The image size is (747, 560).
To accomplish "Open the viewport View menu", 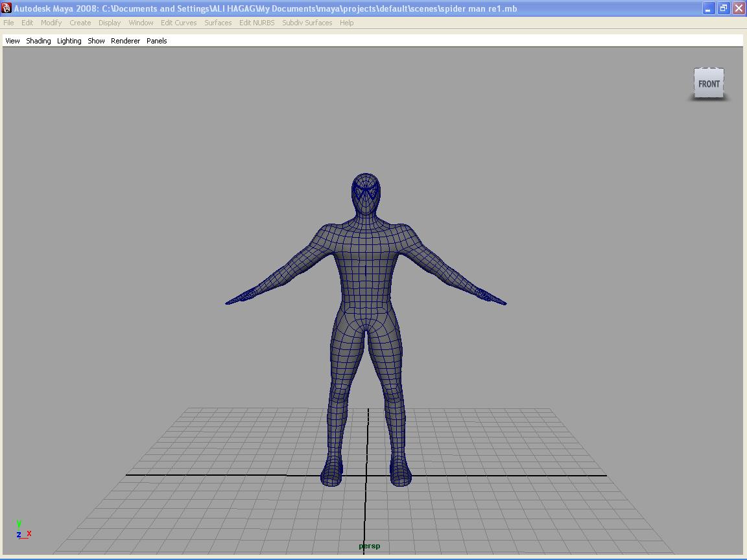I will 12,41.
